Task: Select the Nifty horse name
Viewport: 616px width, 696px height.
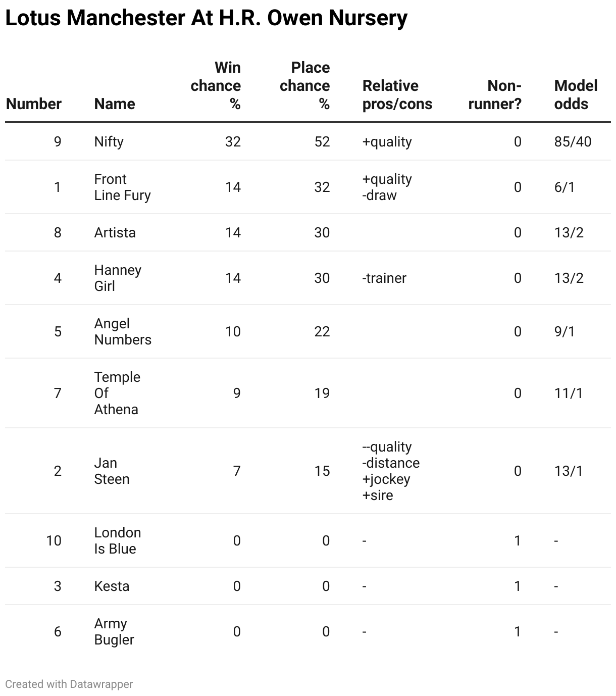Action: click(109, 141)
